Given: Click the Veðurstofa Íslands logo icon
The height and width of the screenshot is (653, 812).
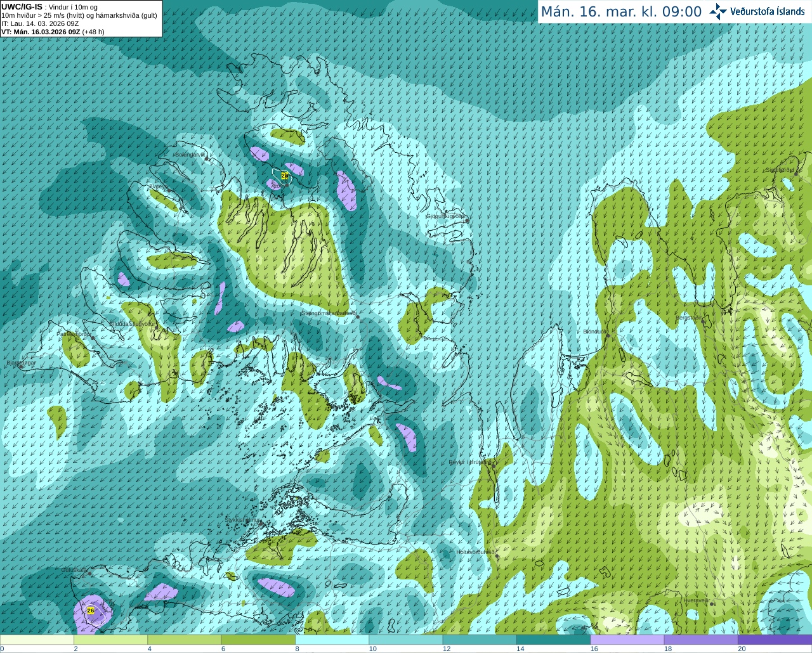Looking at the screenshot, I should [x=718, y=11].
